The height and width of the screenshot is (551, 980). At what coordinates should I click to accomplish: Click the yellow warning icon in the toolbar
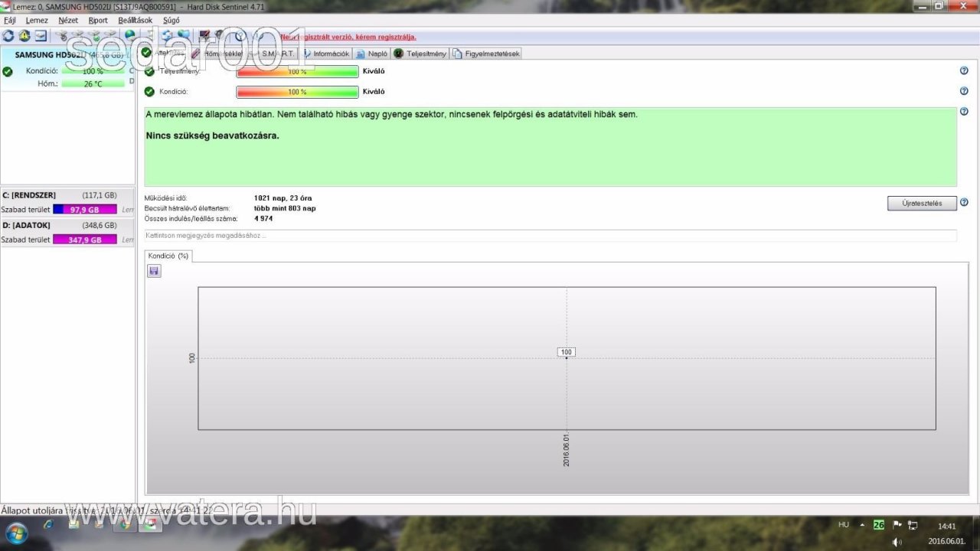[x=24, y=35]
